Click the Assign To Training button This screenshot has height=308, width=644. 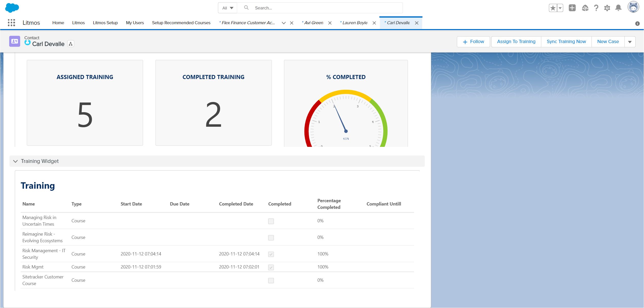516,42
